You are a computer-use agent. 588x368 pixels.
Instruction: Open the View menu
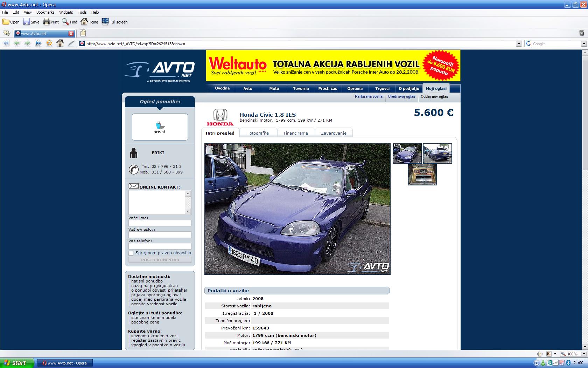[x=28, y=12]
